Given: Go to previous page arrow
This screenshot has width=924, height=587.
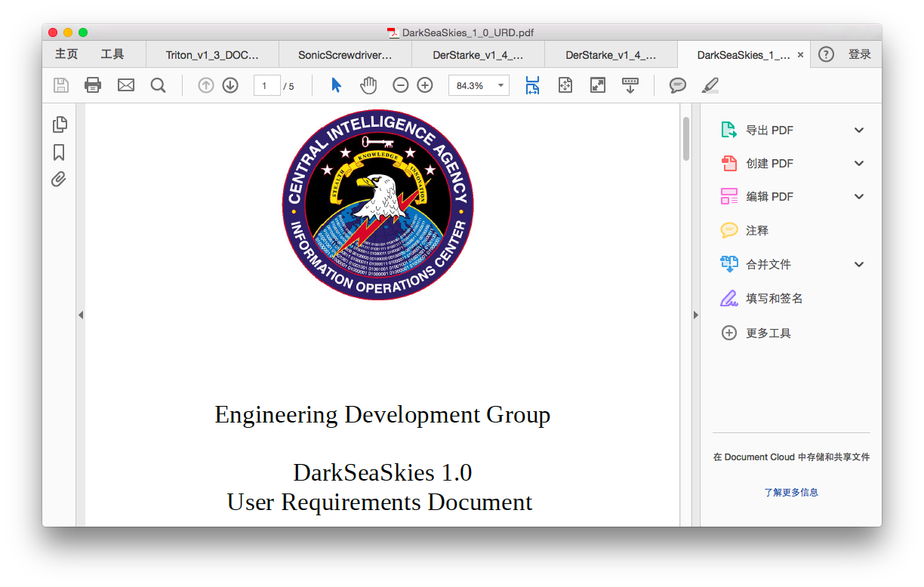Looking at the screenshot, I should [x=206, y=85].
